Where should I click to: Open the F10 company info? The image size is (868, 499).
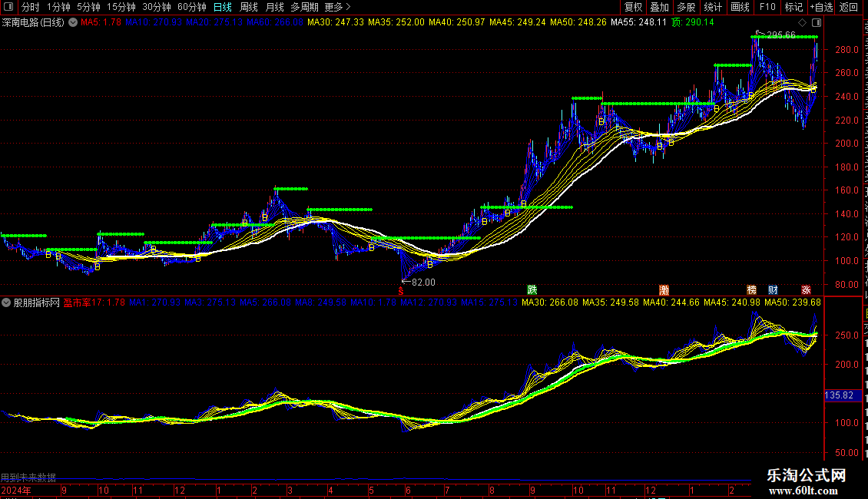click(767, 7)
